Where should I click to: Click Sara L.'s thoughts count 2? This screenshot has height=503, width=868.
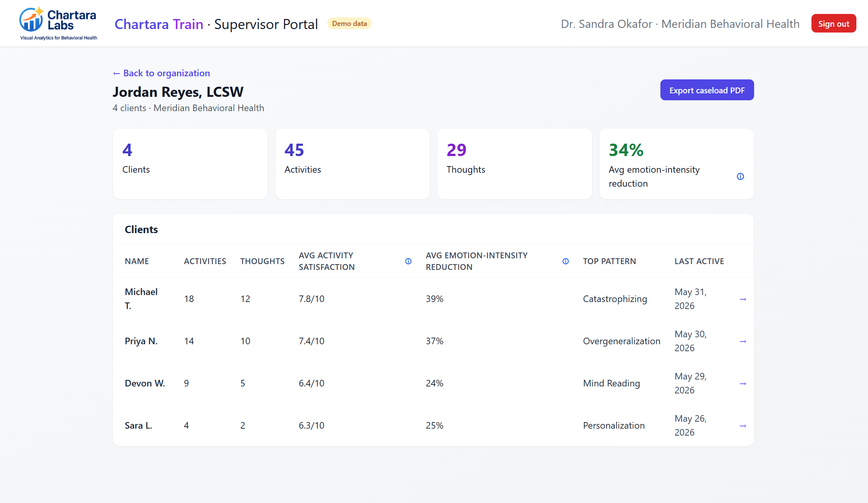tap(243, 426)
